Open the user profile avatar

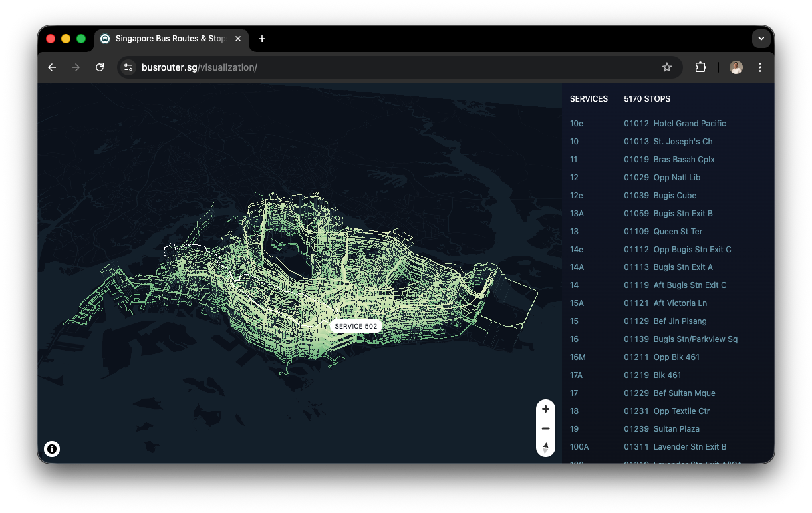pos(736,67)
